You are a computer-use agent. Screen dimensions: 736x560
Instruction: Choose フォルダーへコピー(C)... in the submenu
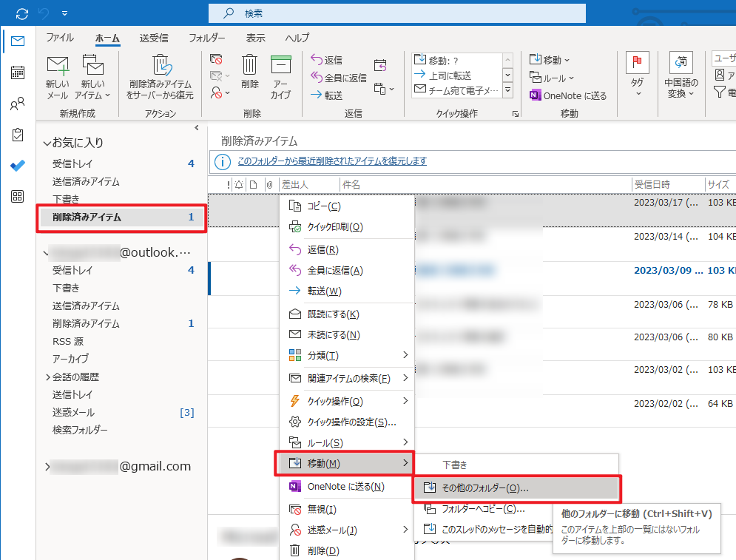pos(484,509)
